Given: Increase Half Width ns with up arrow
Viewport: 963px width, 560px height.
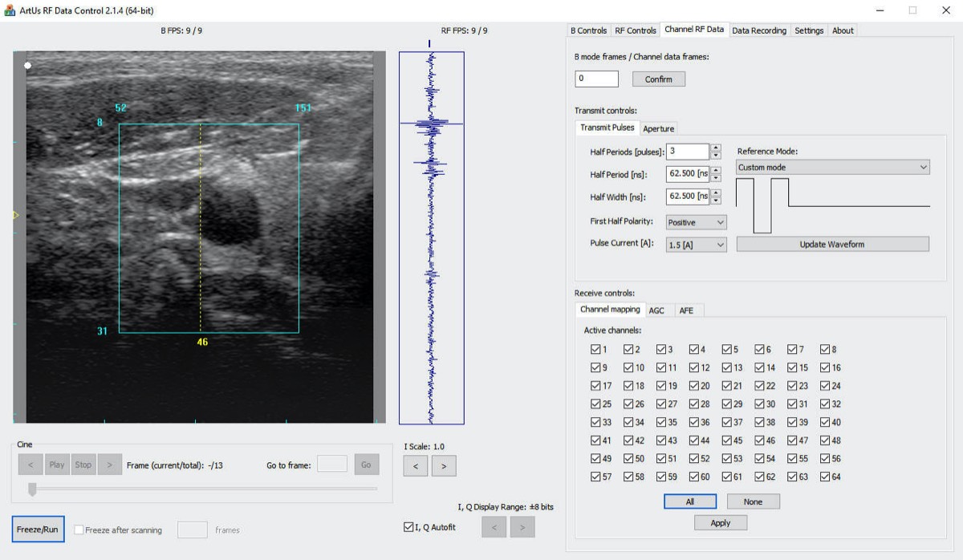Looking at the screenshot, I should (716, 193).
